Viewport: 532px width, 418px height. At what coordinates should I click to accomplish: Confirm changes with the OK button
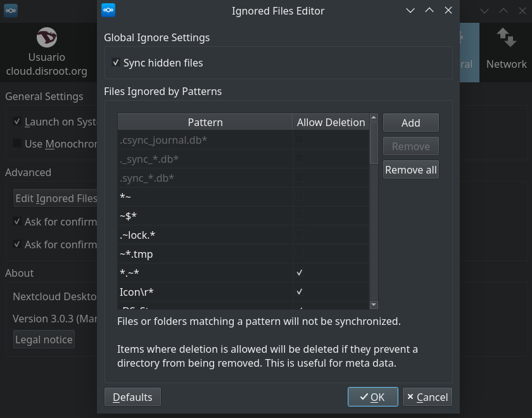click(372, 397)
